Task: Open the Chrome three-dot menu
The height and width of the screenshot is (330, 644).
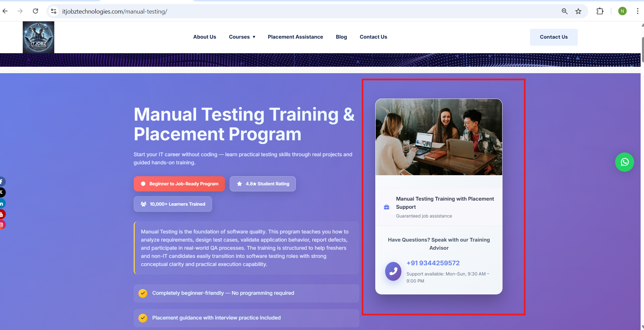Action: [x=637, y=12]
